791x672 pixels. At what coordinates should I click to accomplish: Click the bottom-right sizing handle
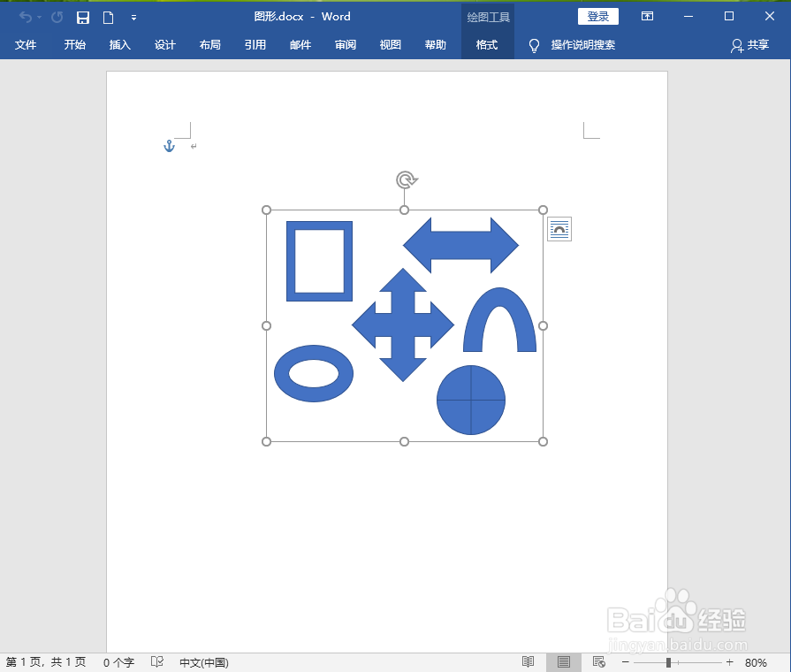543,442
